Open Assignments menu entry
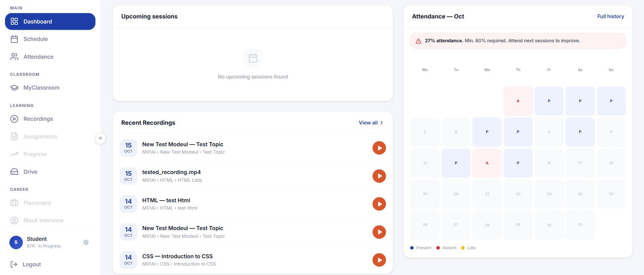Image resolution: width=644 pixels, height=275 pixels. pyautogui.click(x=50, y=136)
